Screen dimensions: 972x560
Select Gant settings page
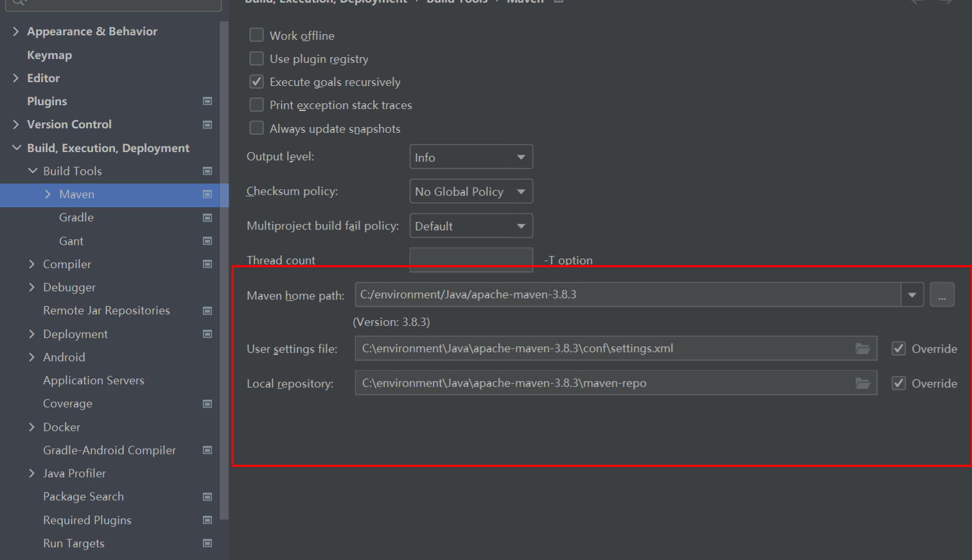coord(71,241)
